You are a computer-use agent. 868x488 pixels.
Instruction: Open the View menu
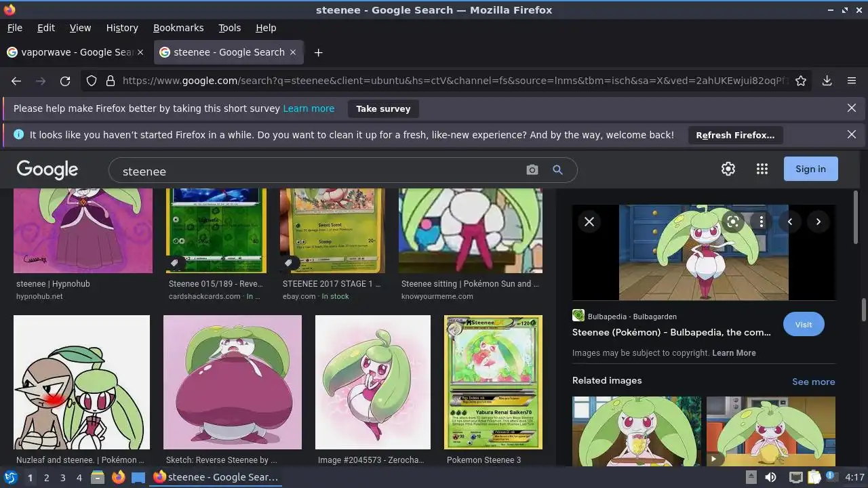[x=80, y=28]
